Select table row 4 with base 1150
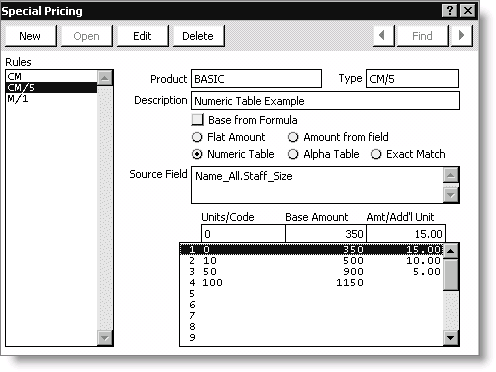 (312, 282)
